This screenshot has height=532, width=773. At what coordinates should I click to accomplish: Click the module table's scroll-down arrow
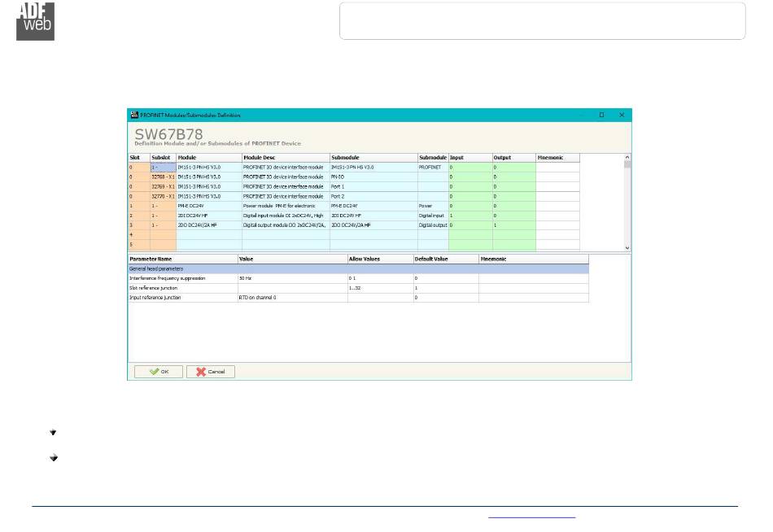627,247
